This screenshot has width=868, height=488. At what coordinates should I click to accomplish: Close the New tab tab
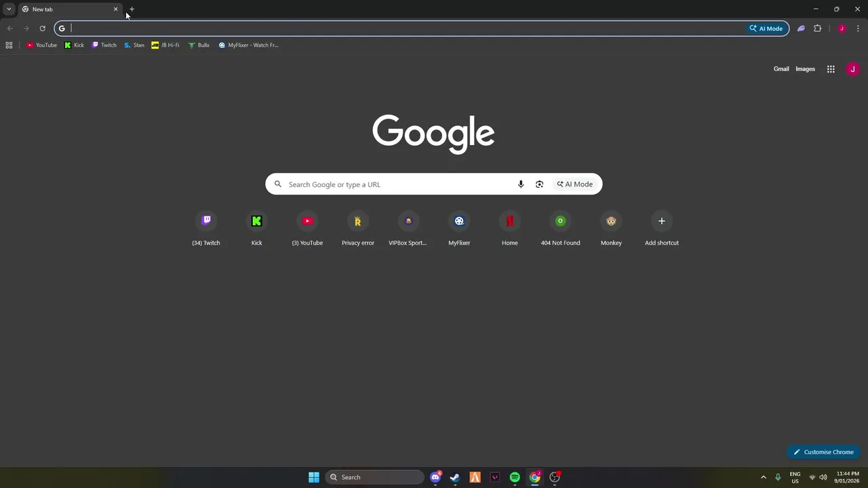click(x=115, y=9)
